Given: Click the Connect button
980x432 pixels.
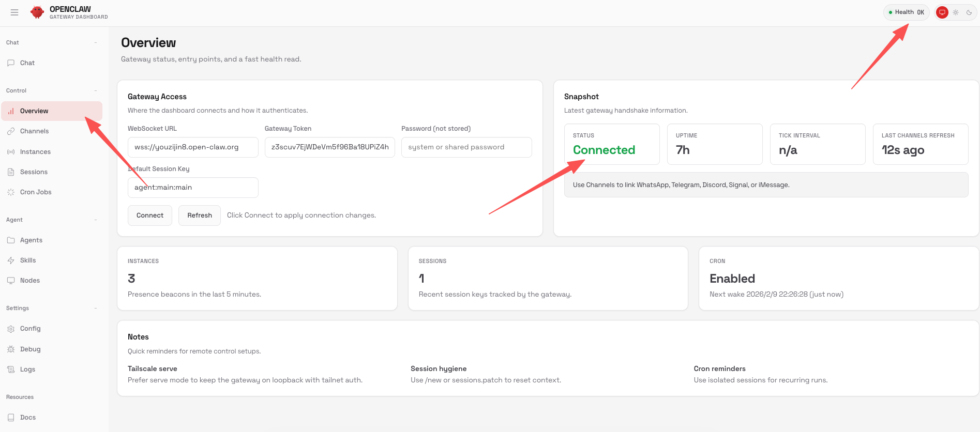Looking at the screenshot, I should 150,215.
